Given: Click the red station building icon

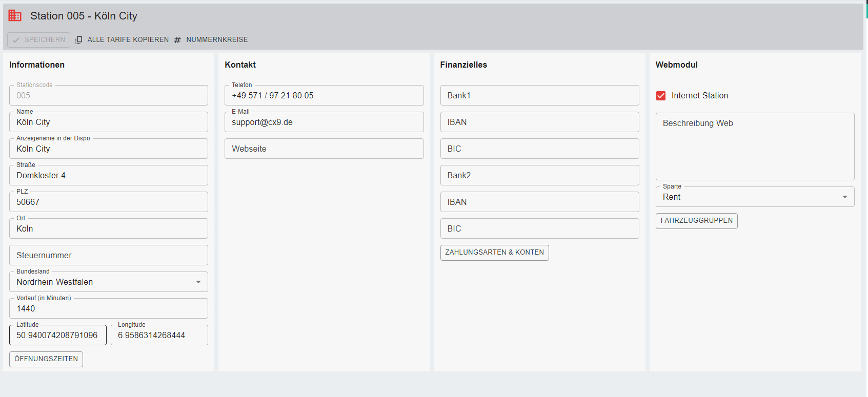Looking at the screenshot, I should 15,16.
